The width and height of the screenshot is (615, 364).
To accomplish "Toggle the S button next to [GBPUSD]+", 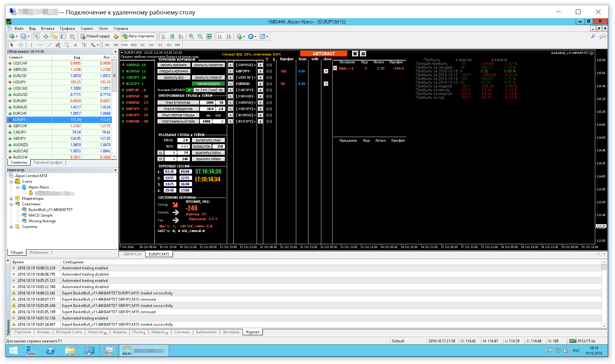I will 230,65.
